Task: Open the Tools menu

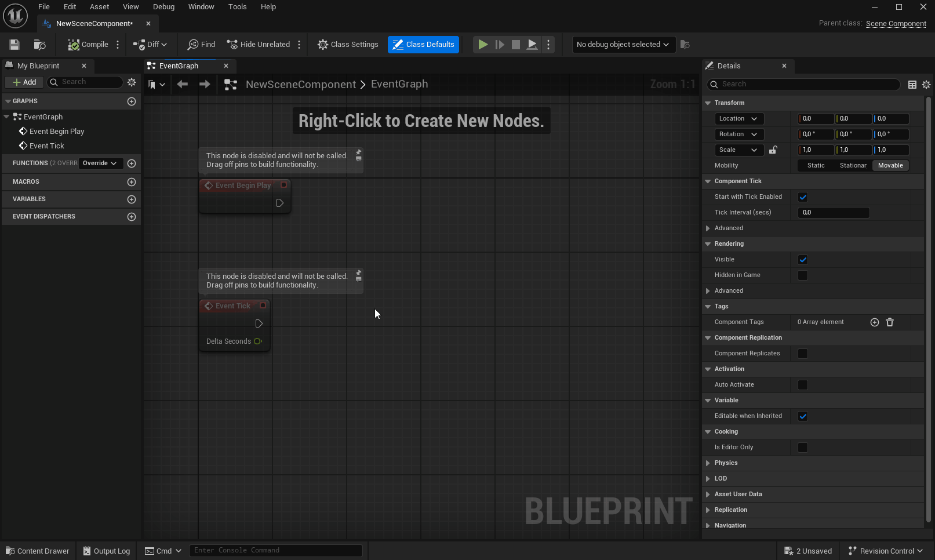Action: (237, 7)
